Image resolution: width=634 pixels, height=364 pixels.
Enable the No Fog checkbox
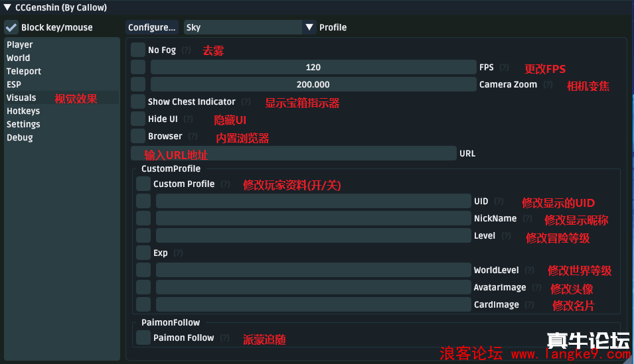pos(138,50)
